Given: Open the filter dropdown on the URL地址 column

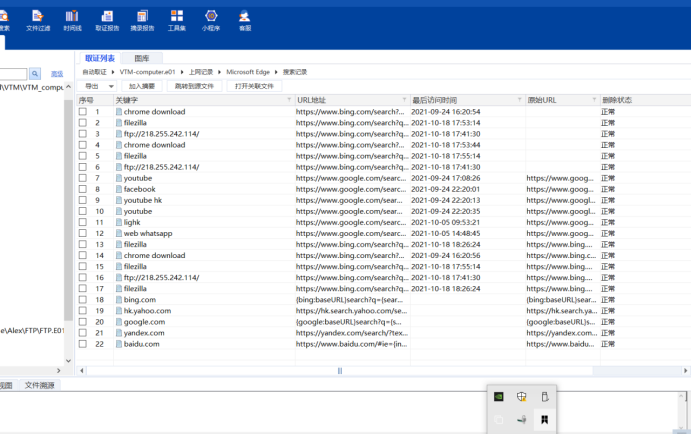Looking at the screenshot, I should point(404,100).
